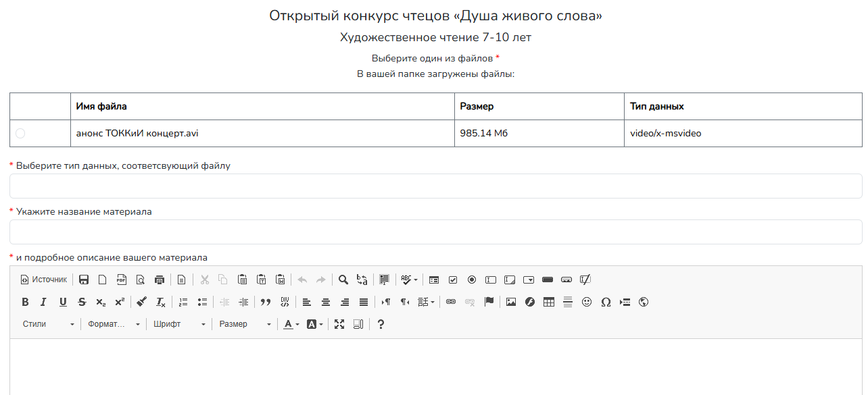Open the Шрифт font dropdown
The width and height of the screenshot is (868, 395).
pos(179,324)
